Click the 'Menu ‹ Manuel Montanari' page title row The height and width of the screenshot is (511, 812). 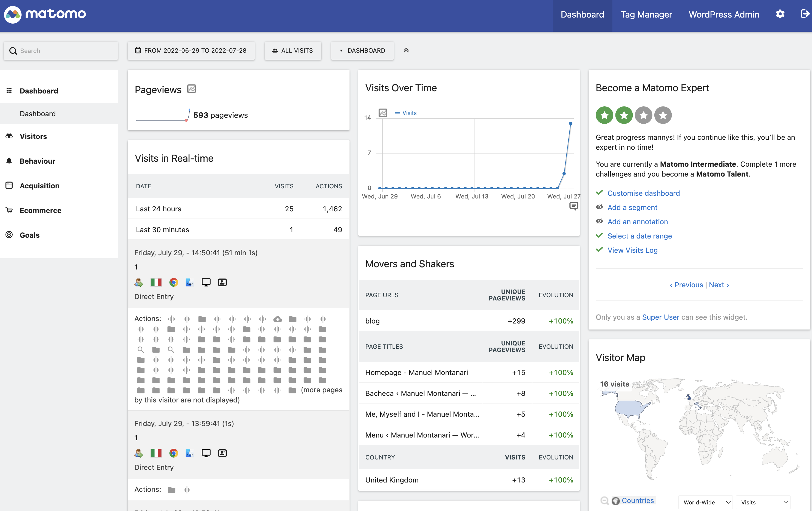click(x=469, y=435)
